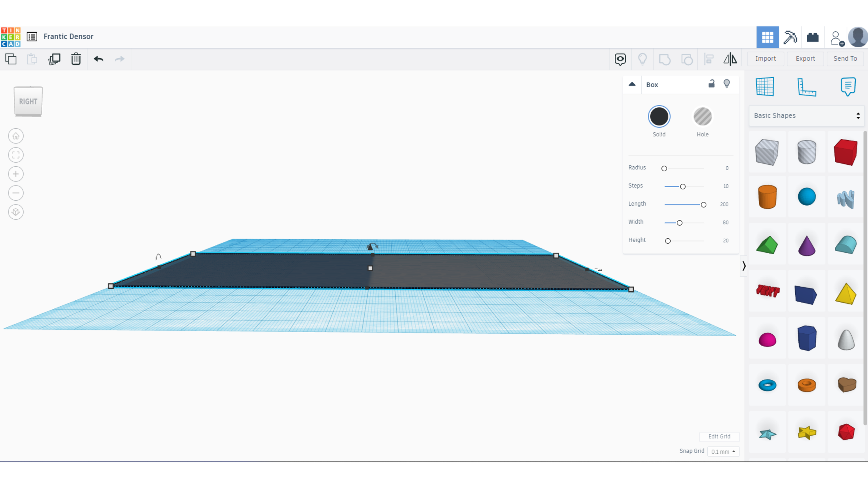Collapse the Box inspector panel
The width and height of the screenshot is (868, 488).
coord(632,84)
